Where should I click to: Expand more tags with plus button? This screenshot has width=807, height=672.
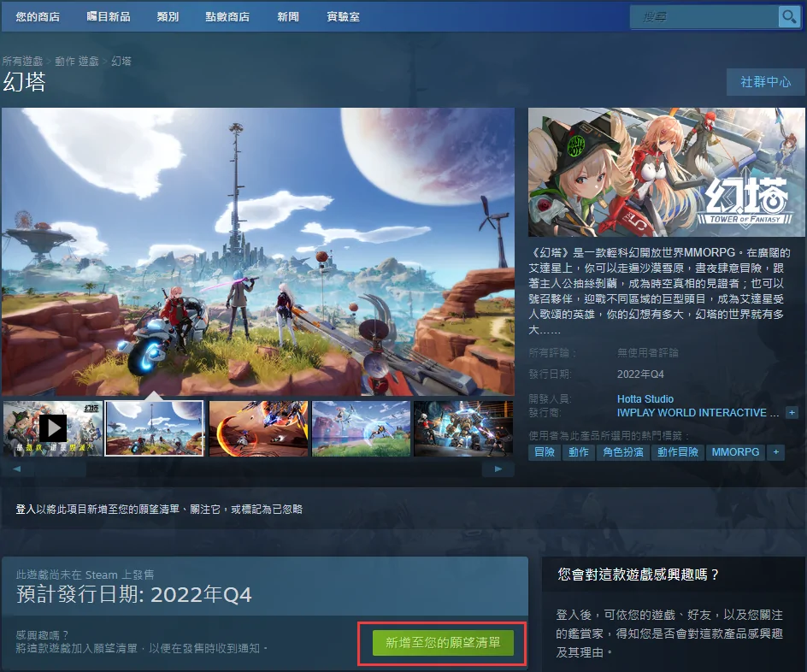pos(775,452)
